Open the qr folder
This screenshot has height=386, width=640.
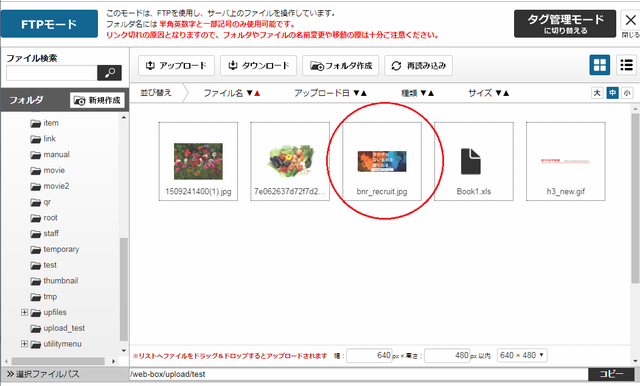pos(41,202)
